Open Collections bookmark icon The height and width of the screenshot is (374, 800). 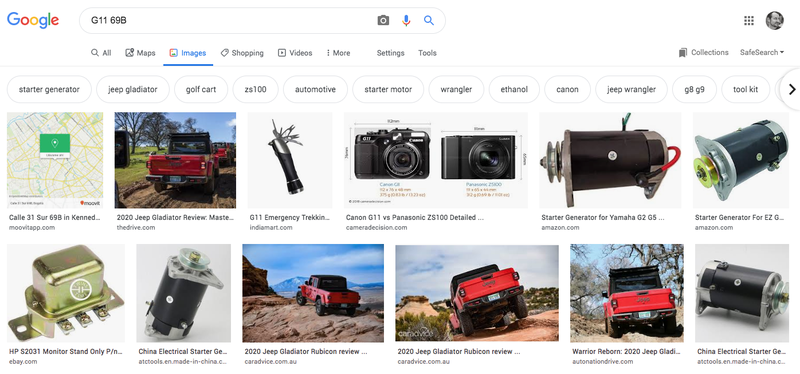[683, 53]
